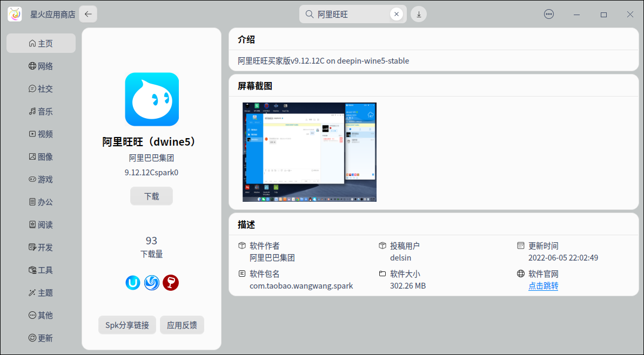Open the 游戏 games category
Screen dimensions: 644x355
(x=41, y=180)
